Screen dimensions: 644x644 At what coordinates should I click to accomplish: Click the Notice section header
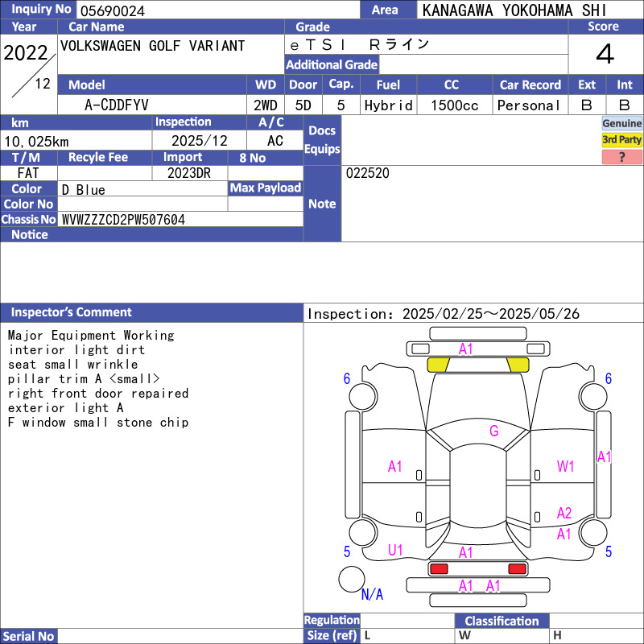(30, 235)
